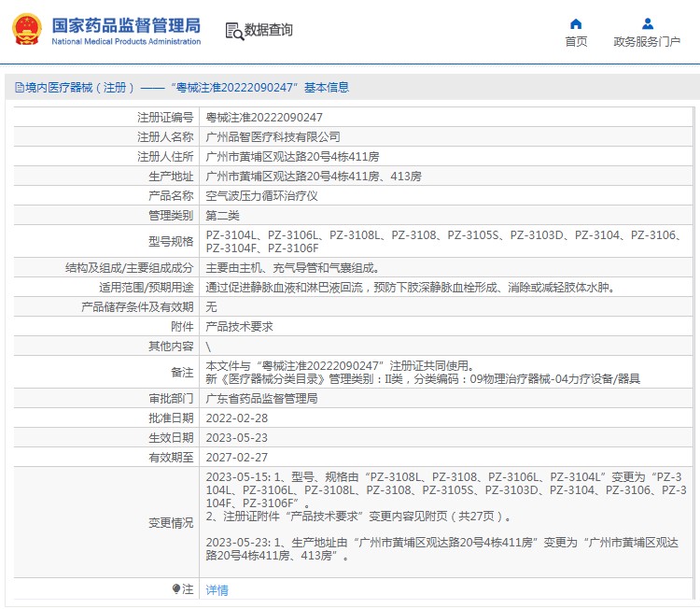Go to 政务服务门户 navigation item

tap(646, 41)
